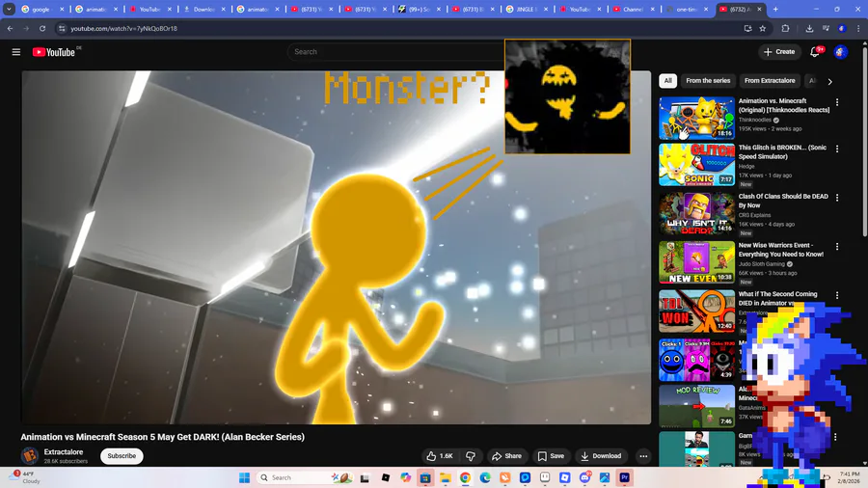Open File Explorer from taskbar
The image size is (868, 488).
click(x=445, y=477)
